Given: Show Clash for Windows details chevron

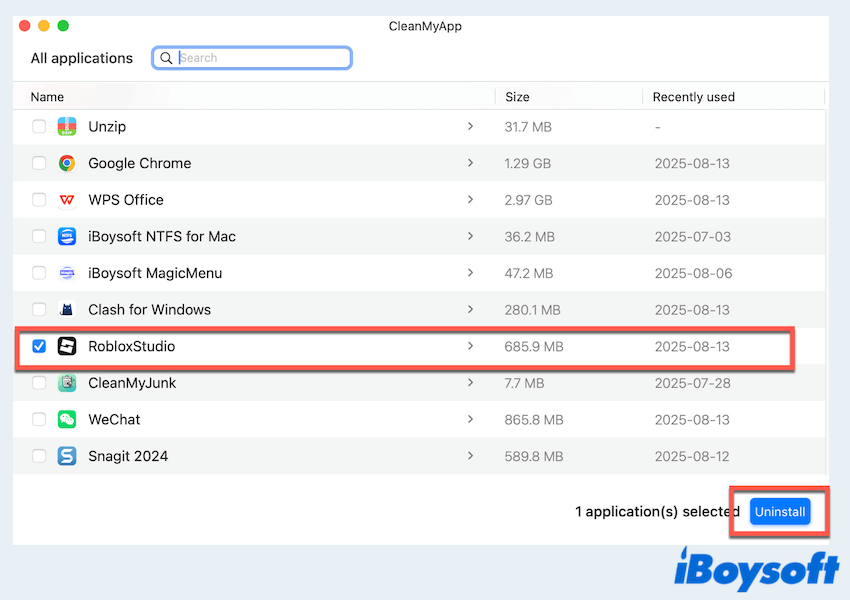Looking at the screenshot, I should (x=470, y=309).
